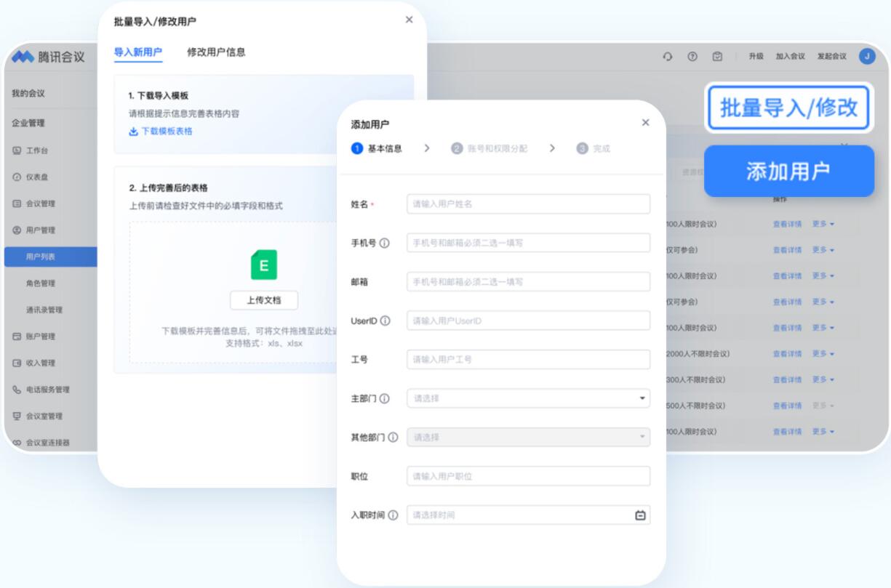This screenshot has height=588, width=891.
Task: Click the blue 添加用户 button
Action: [788, 172]
